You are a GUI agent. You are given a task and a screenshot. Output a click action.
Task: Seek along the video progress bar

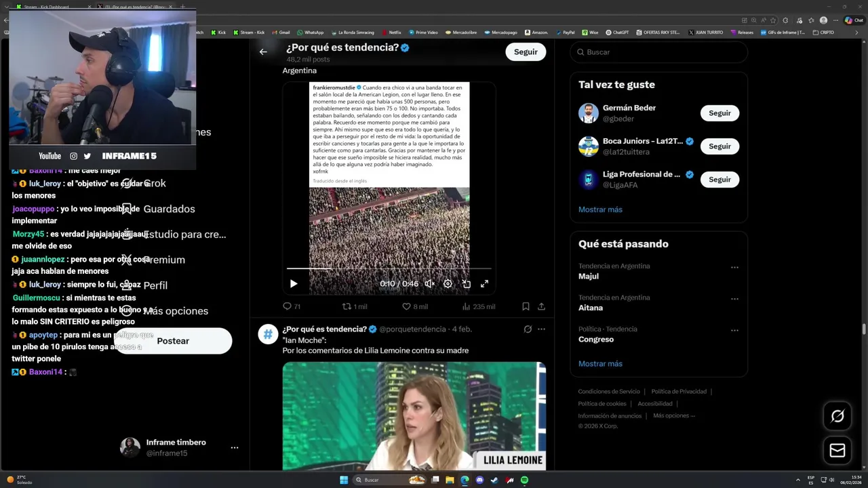click(x=389, y=269)
